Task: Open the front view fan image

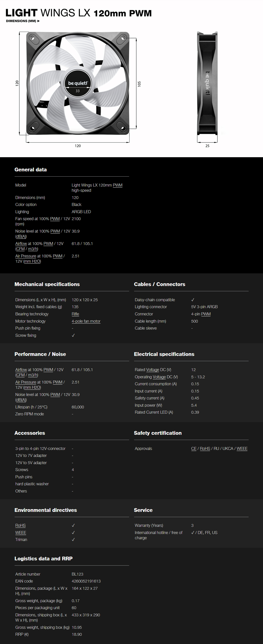Action: 78,83
